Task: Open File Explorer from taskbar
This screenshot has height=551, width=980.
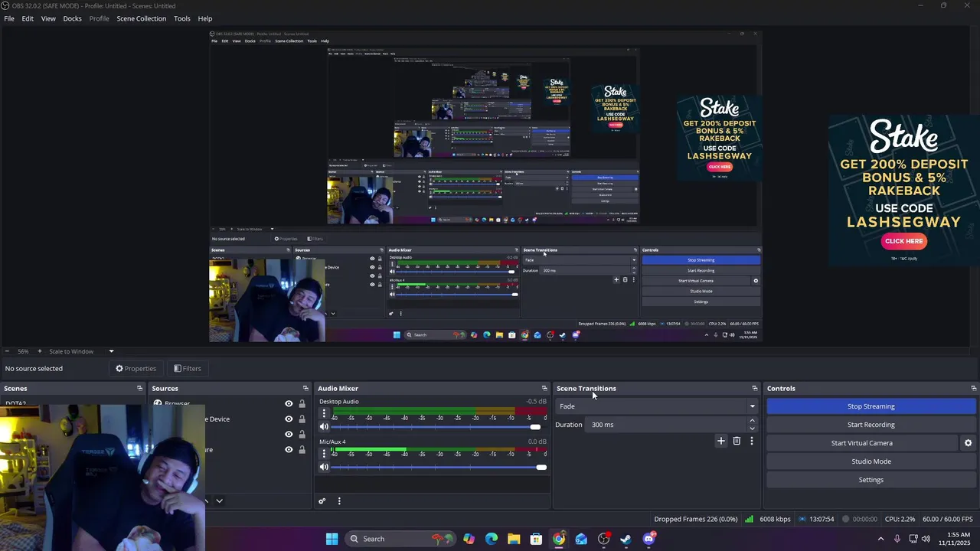Action: (514, 539)
